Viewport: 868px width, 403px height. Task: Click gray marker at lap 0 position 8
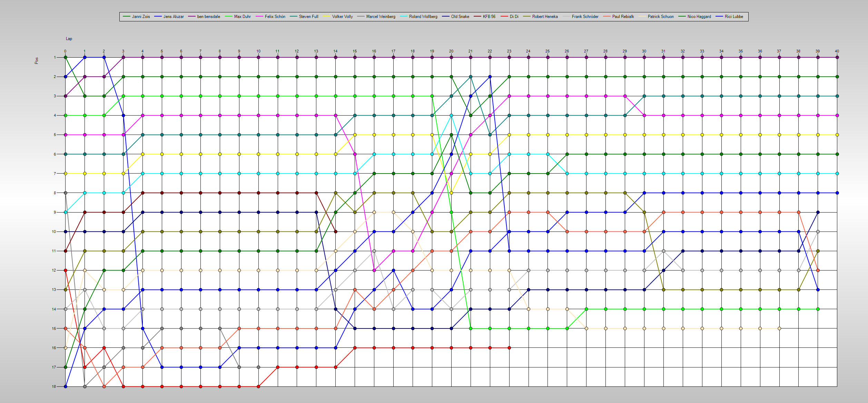pyautogui.click(x=65, y=193)
